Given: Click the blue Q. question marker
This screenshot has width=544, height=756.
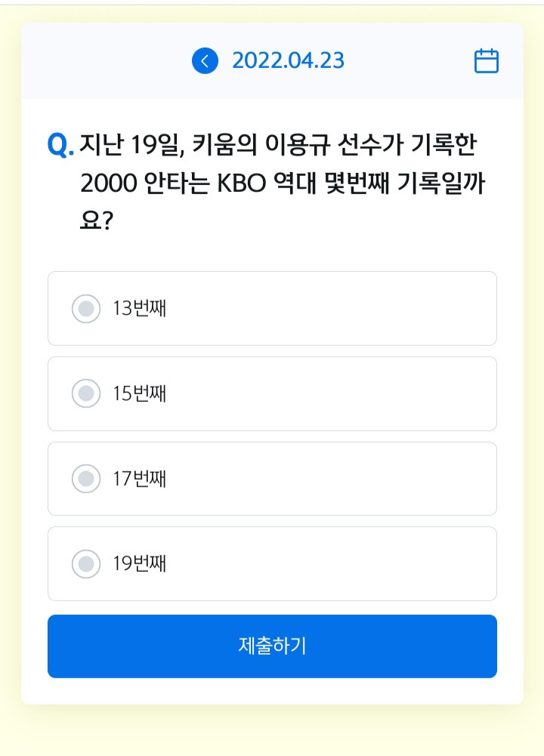Looking at the screenshot, I should tap(60, 145).
